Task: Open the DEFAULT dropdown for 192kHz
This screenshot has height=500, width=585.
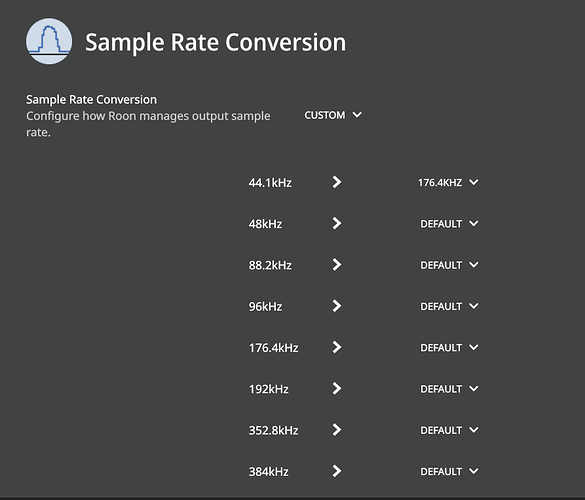Action: (449, 389)
